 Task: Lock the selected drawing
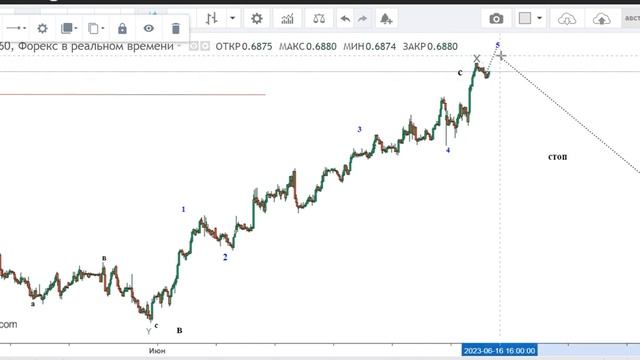[x=122, y=29]
